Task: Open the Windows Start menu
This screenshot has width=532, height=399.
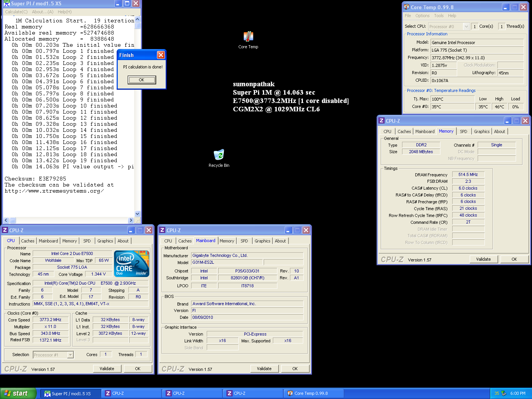Action: pos(18,393)
